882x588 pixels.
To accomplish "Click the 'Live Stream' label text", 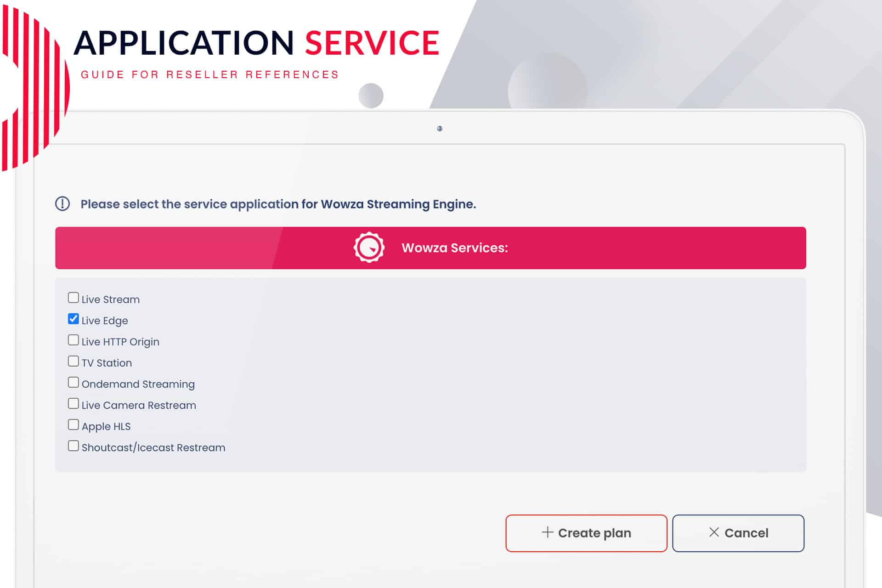I will pyautogui.click(x=111, y=300).
